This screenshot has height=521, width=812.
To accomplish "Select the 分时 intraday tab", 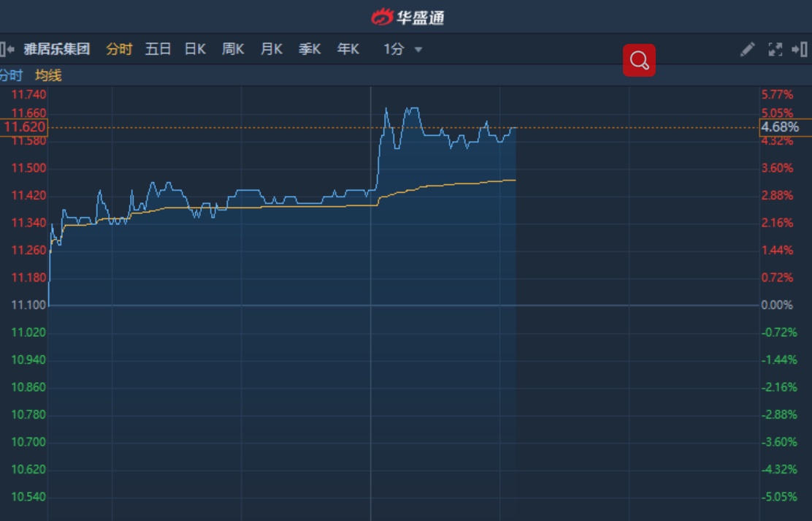I will point(119,49).
